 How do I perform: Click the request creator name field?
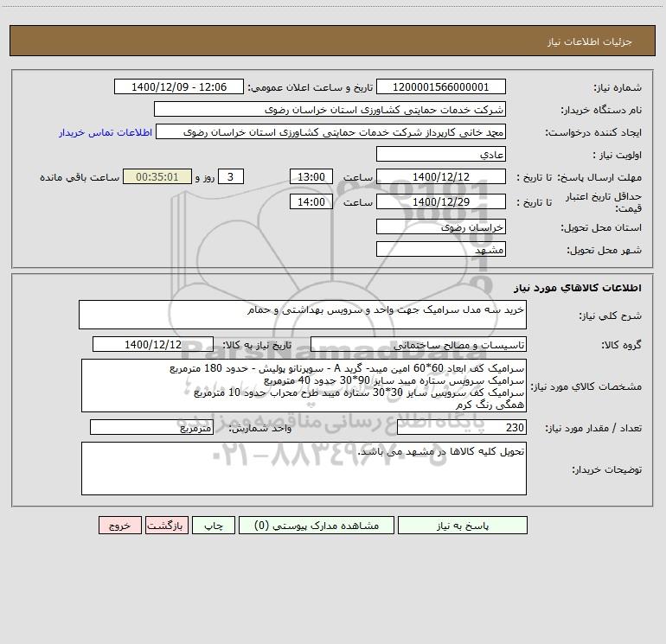[331, 131]
